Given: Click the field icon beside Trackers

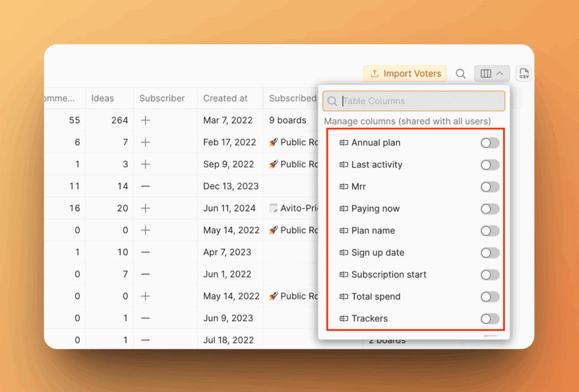Looking at the screenshot, I should point(343,318).
